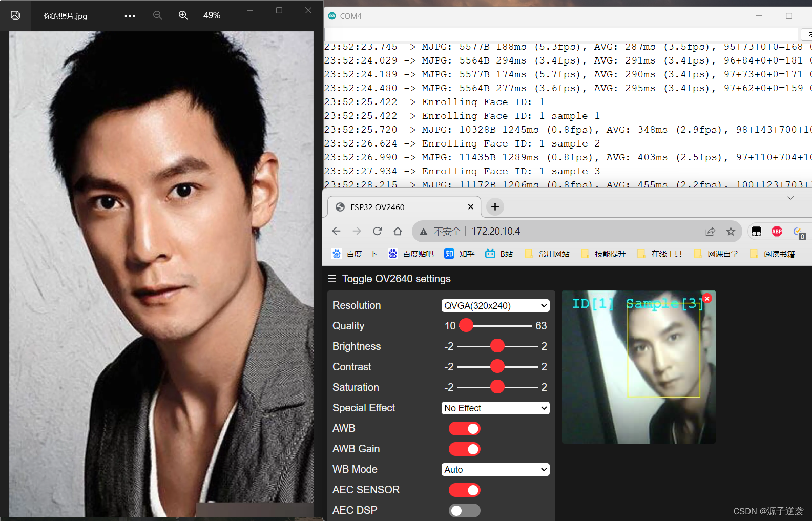Click the 你的照片.jpg file title

click(65, 16)
